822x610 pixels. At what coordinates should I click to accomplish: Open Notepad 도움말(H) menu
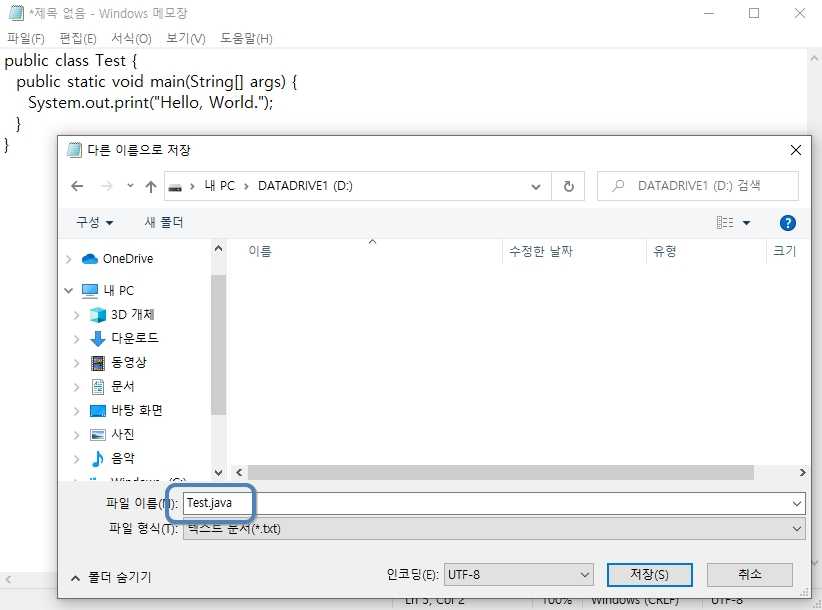tap(246, 38)
